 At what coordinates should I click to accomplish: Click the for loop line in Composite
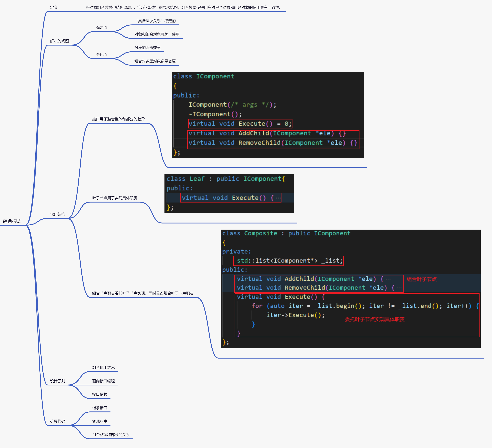pyautogui.click(x=365, y=306)
